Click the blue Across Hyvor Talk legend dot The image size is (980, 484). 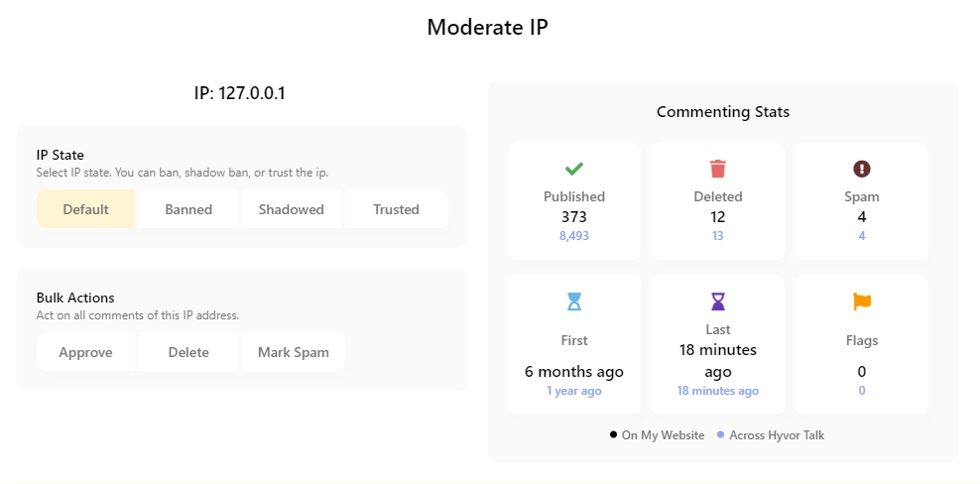(721, 434)
